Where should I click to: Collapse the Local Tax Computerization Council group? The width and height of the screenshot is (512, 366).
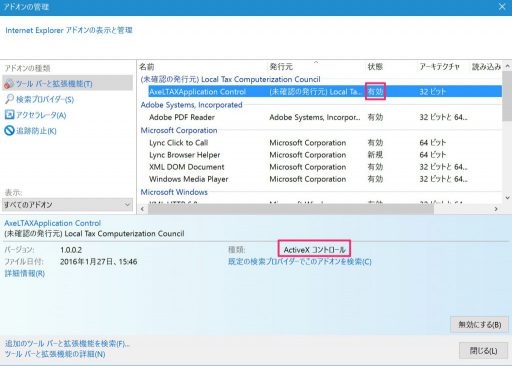coord(230,79)
